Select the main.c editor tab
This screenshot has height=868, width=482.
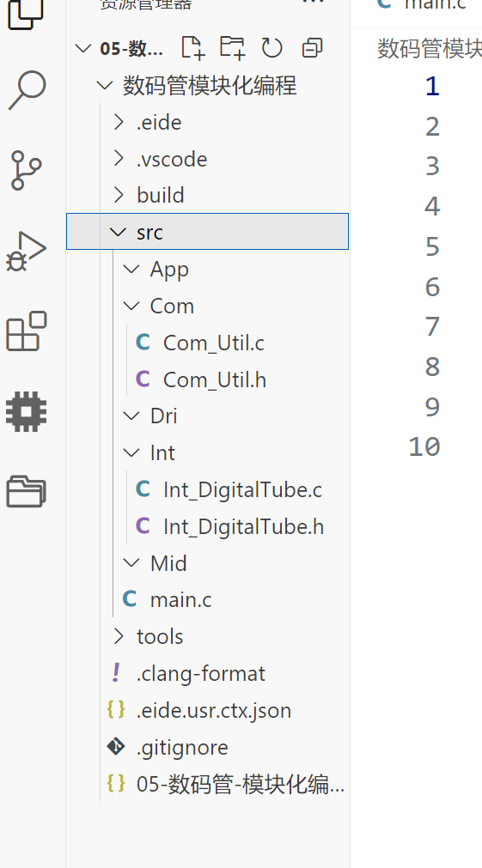(422, 4)
